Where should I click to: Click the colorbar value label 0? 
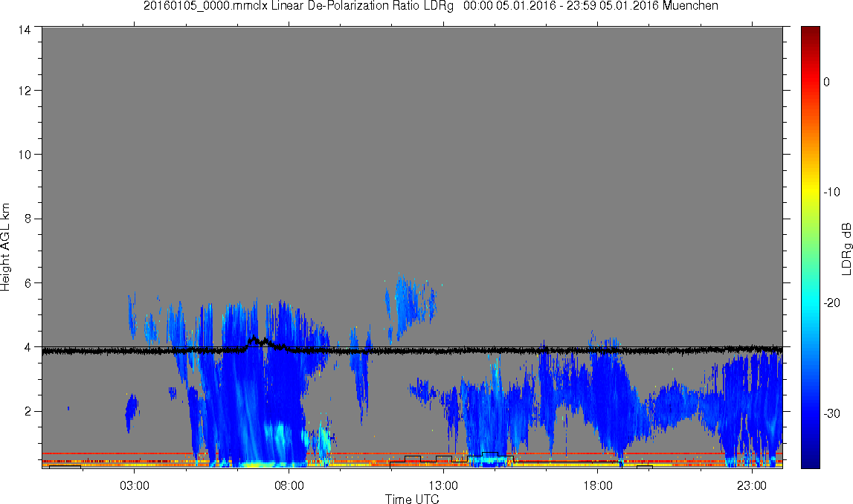(x=827, y=82)
